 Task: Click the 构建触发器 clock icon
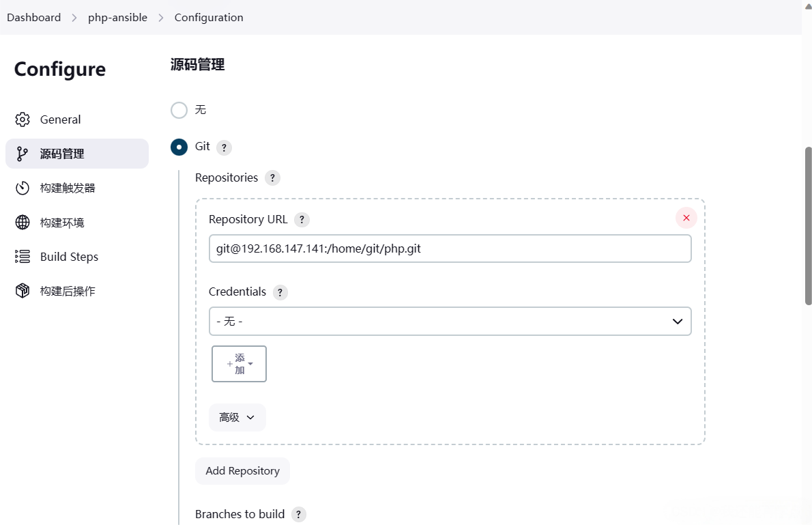[x=23, y=188]
